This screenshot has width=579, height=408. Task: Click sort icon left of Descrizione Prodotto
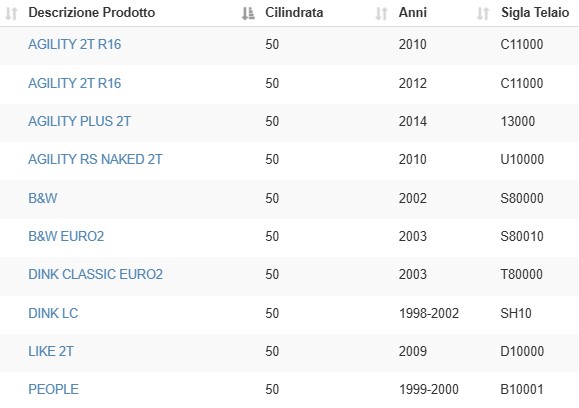11,14
